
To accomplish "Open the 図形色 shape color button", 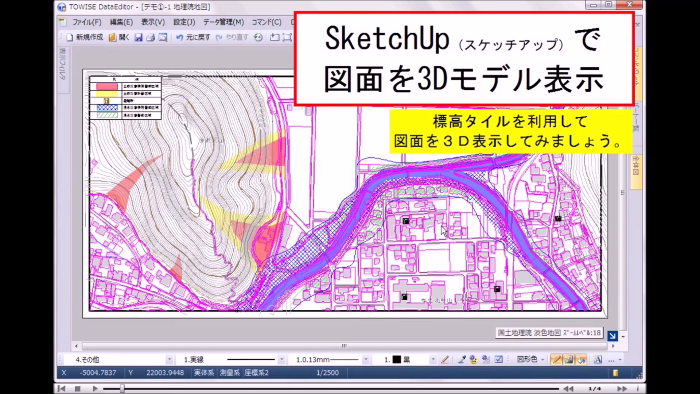I will tap(529, 359).
